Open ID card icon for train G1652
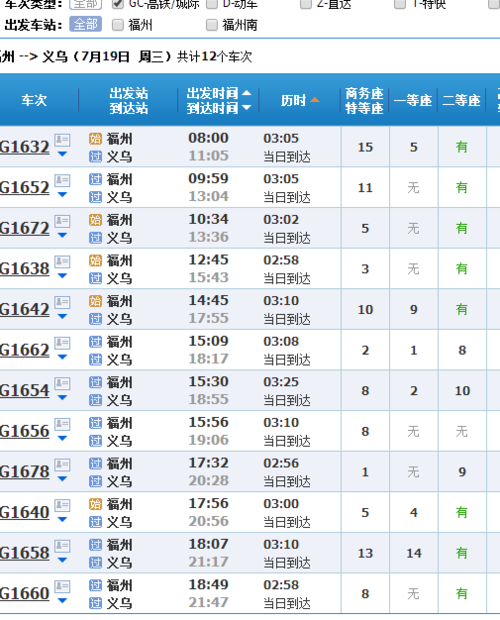This screenshot has height=620, width=500. [x=62, y=181]
